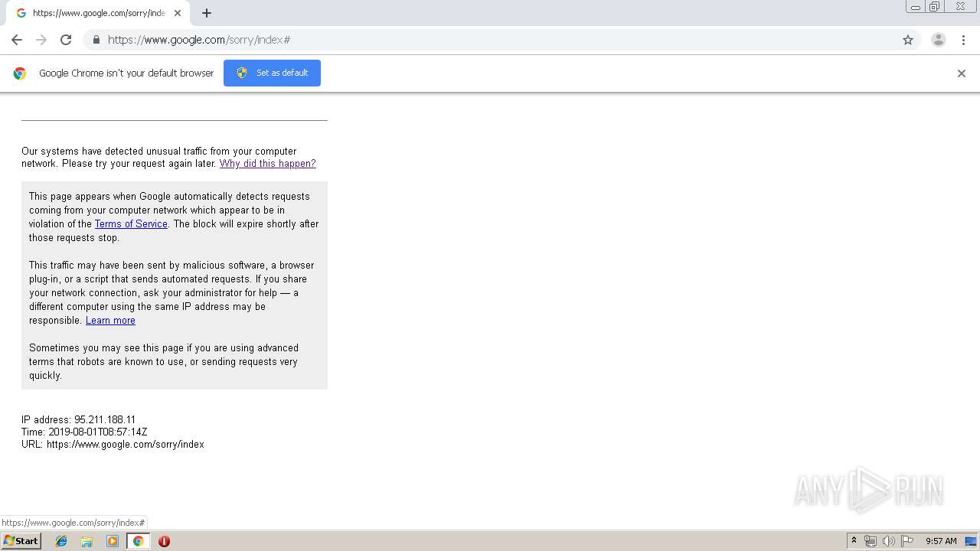Open the Chrome three-dot menu

coord(963,40)
